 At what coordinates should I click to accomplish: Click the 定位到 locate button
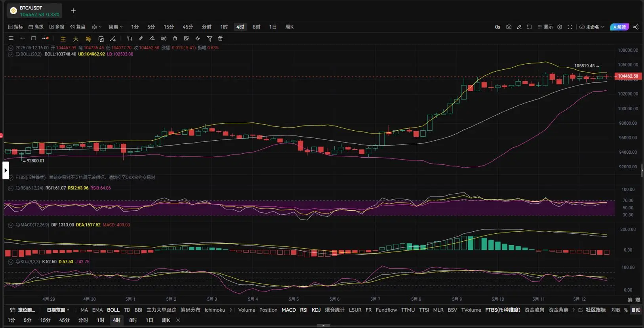point(23,310)
